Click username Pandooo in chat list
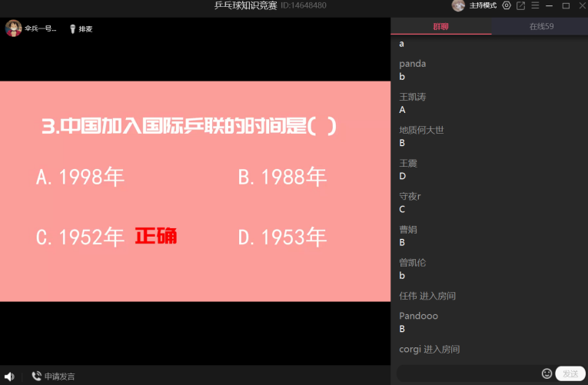Image resolution: width=588 pixels, height=385 pixels. (417, 316)
